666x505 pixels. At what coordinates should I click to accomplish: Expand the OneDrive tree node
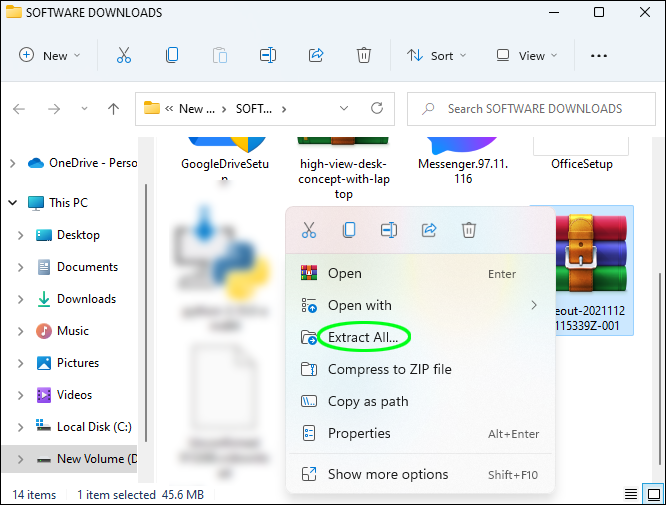13,163
